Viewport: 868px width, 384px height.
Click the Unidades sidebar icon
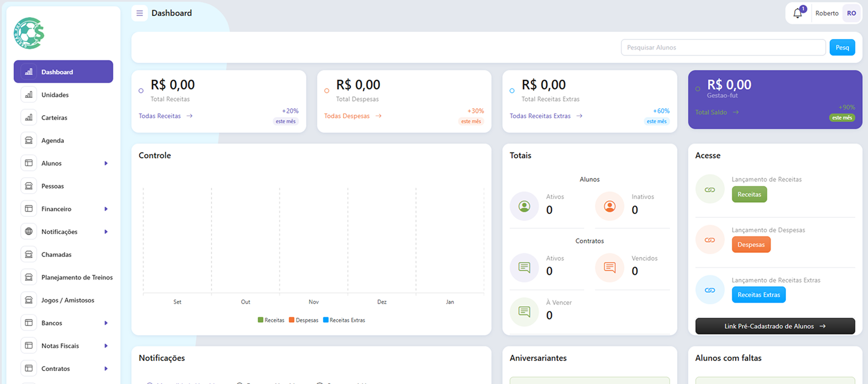(x=28, y=95)
